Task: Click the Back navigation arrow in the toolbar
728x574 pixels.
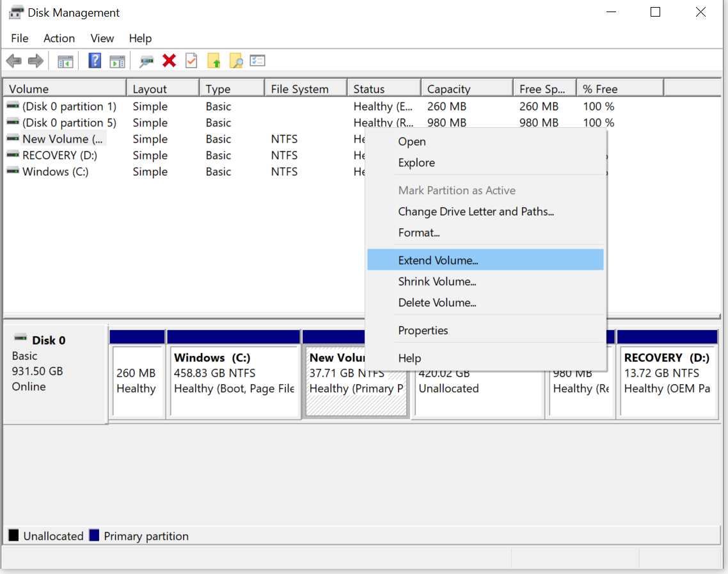Action: click(13, 60)
